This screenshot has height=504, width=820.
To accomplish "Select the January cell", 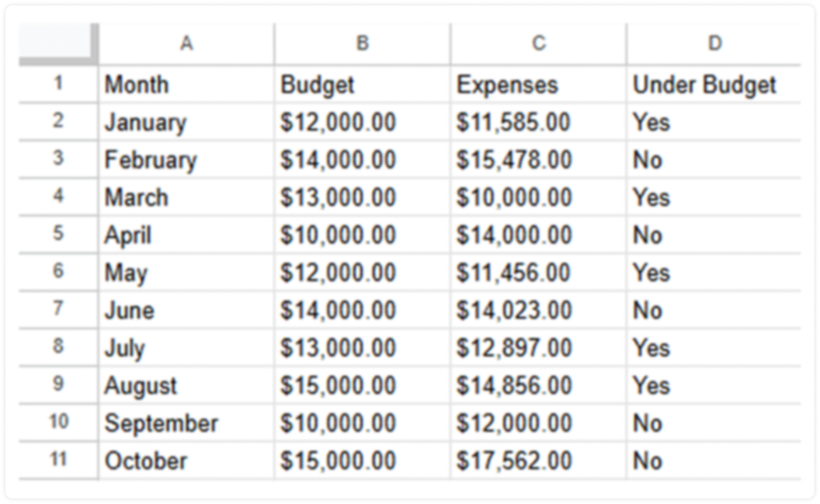I will pos(186,122).
